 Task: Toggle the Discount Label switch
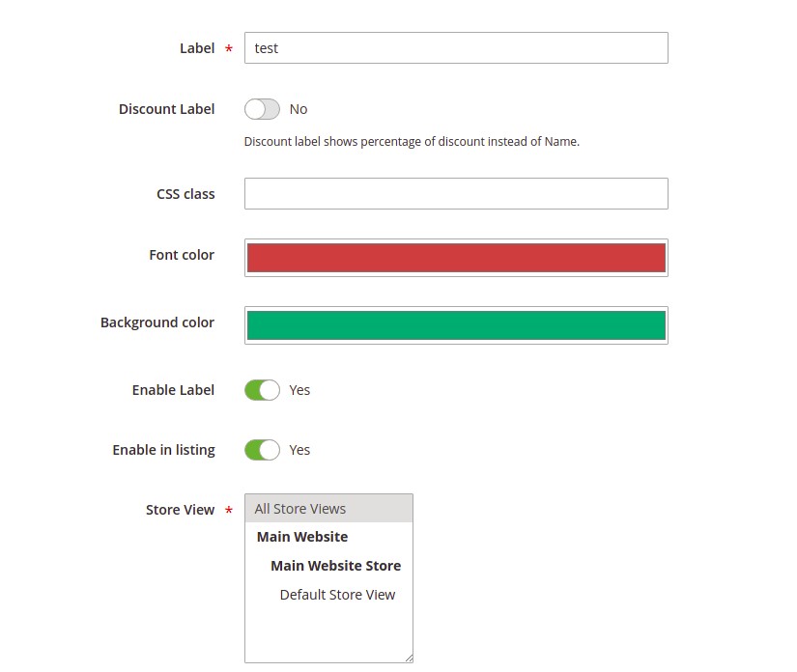click(262, 109)
